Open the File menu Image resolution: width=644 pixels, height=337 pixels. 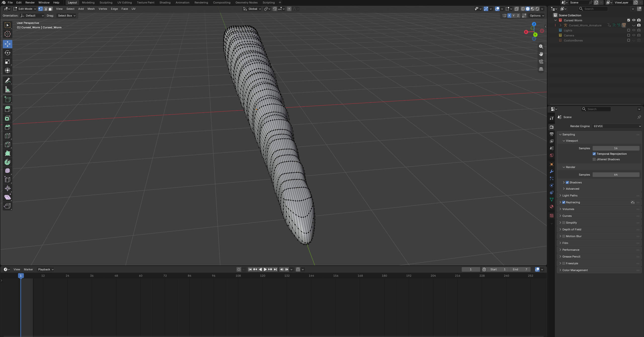tap(10, 3)
